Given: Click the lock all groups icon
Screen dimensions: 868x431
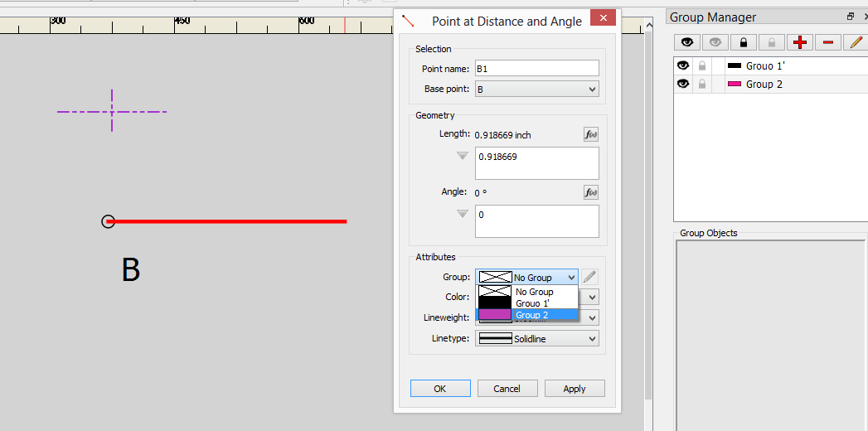Looking at the screenshot, I should pos(744,42).
